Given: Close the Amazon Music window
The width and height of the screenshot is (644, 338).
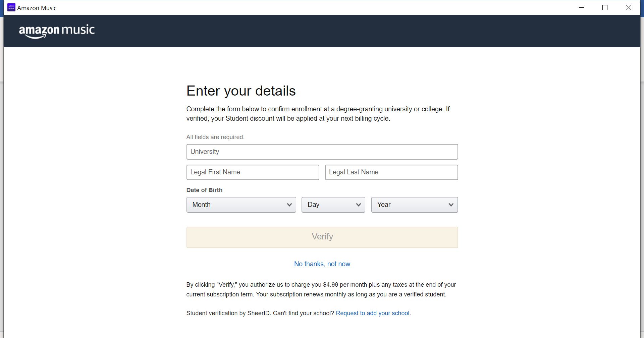Looking at the screenshot, I should (629, 7).
